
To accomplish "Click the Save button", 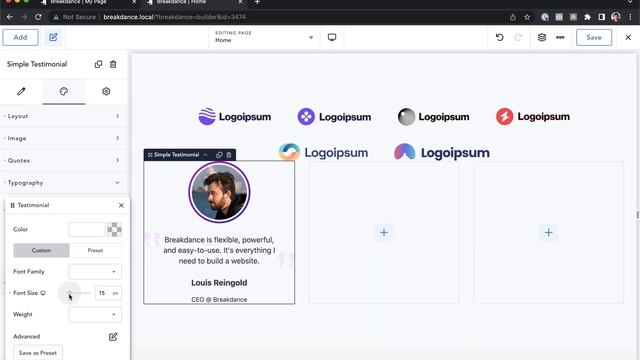I will click(x=594, y=37).
